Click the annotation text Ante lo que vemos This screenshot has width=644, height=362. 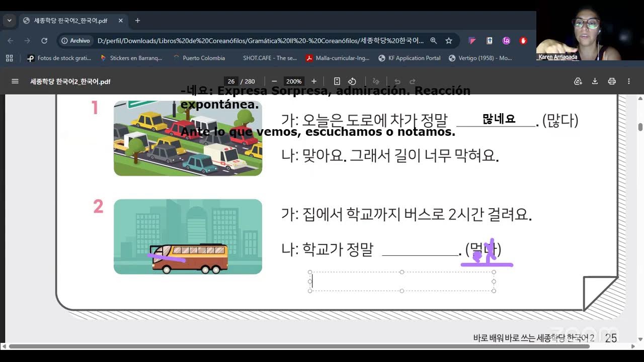click(317, 132)
